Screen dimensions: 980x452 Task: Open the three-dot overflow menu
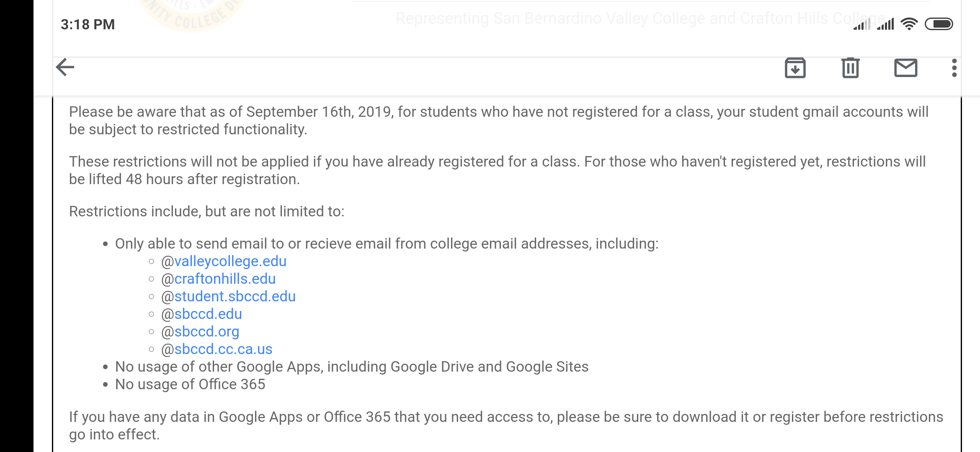(x=954, y=68)
